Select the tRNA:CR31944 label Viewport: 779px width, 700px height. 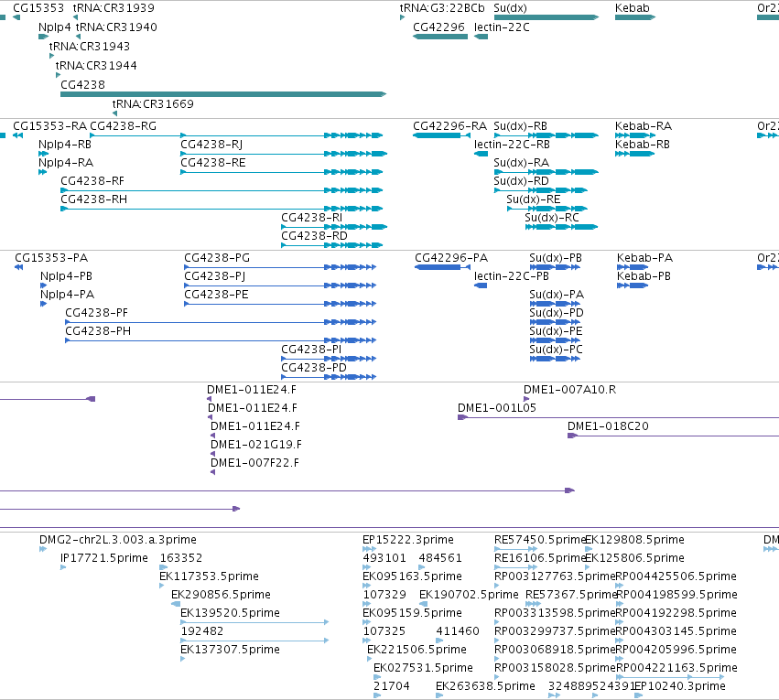pyautogui.click(x=96, y=66)
